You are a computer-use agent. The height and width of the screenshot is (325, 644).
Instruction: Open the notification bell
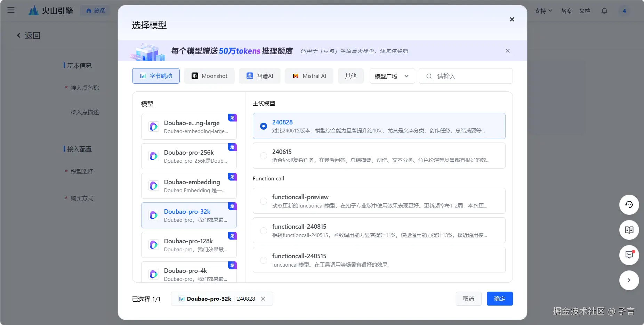[x=604, y=11]
